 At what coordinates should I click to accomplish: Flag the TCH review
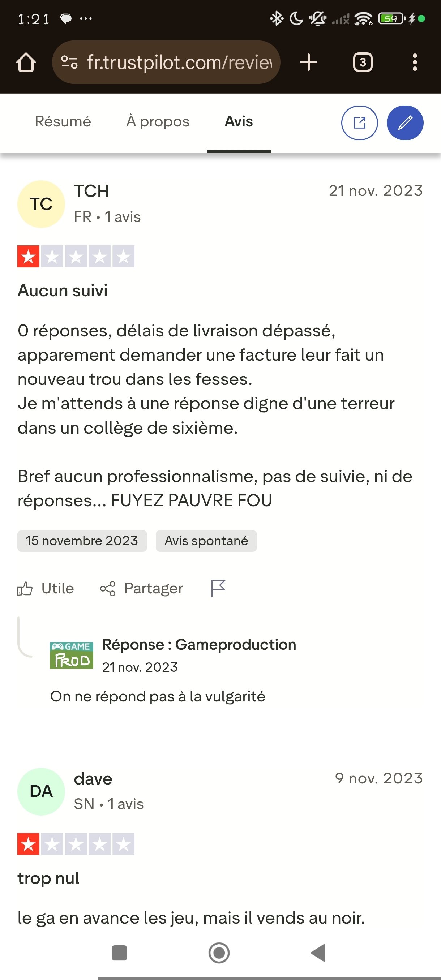pyautogui.click(x=218, y=589)
